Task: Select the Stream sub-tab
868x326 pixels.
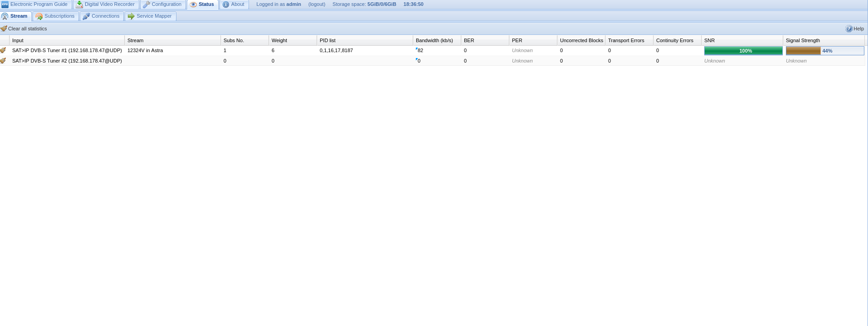Action: pos(15,16)
